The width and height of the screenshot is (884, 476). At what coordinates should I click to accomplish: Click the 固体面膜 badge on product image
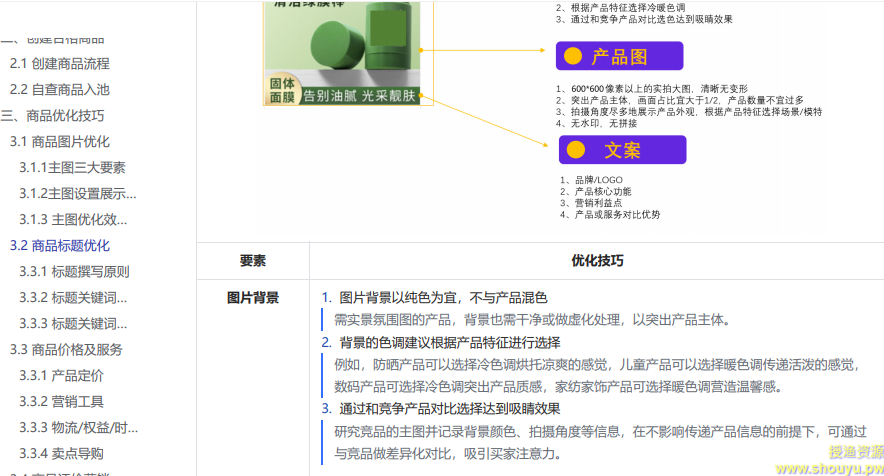(282, 90)
